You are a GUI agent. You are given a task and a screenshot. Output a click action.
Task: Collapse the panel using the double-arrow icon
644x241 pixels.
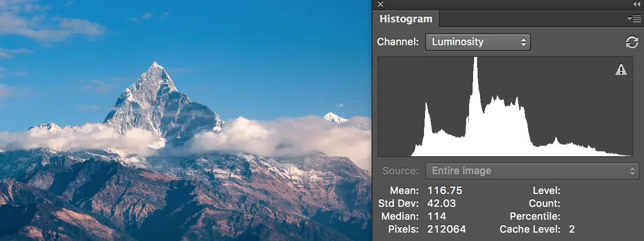tap(637, 4)
